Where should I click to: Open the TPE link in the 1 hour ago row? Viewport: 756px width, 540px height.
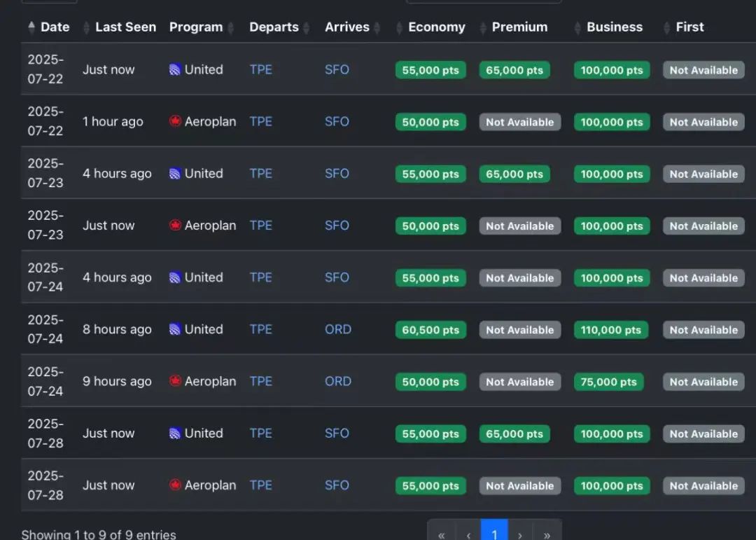(x=260, y=121)
